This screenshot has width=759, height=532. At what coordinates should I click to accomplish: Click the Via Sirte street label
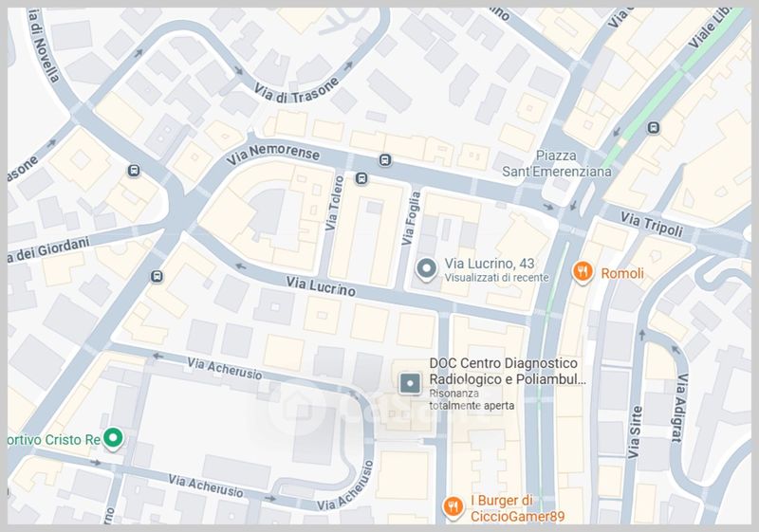tap(635, 432)
